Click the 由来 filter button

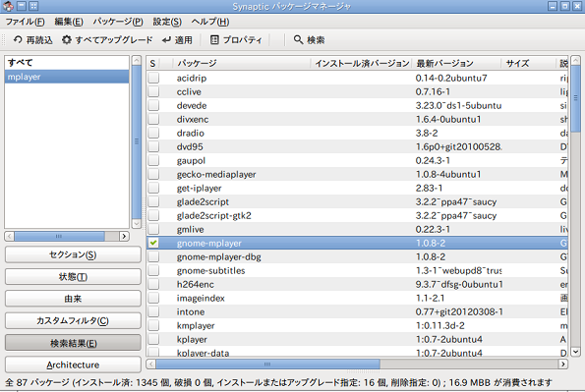(x=73, y=299)
